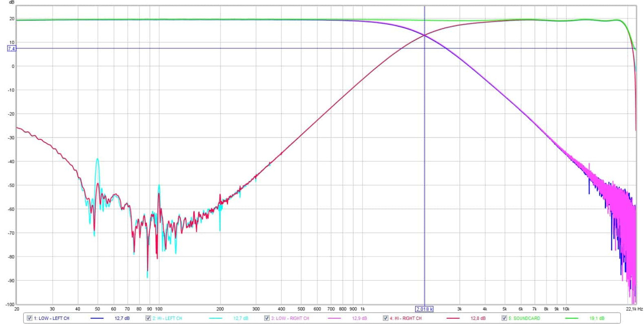Select the 3: LOW - RIGHT CH legend label
Viewport: 644px width, 324px height.
290,318
